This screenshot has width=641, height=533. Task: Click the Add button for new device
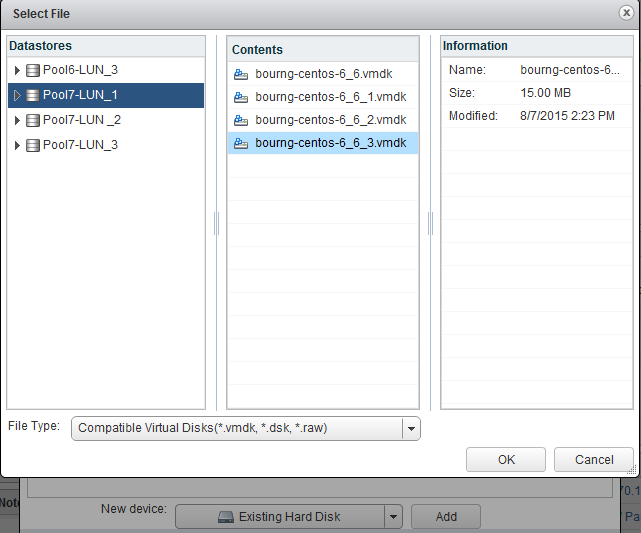(445, 517)
